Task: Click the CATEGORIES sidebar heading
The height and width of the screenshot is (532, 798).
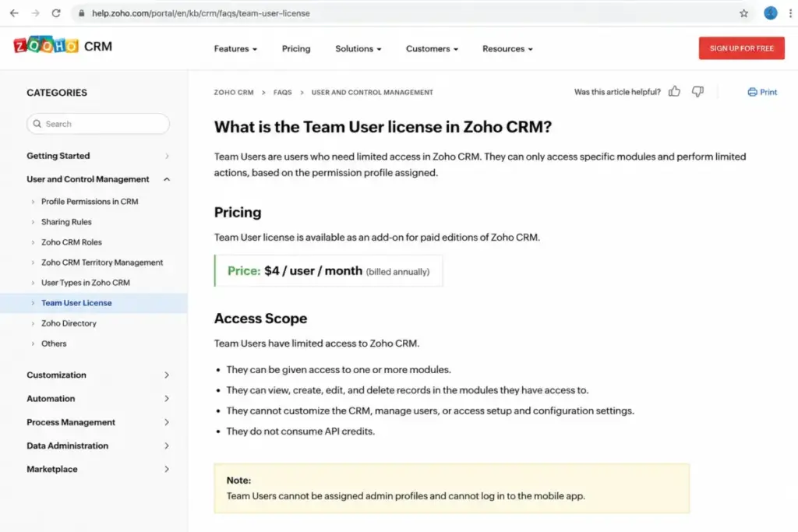Action: pos(57,93)
